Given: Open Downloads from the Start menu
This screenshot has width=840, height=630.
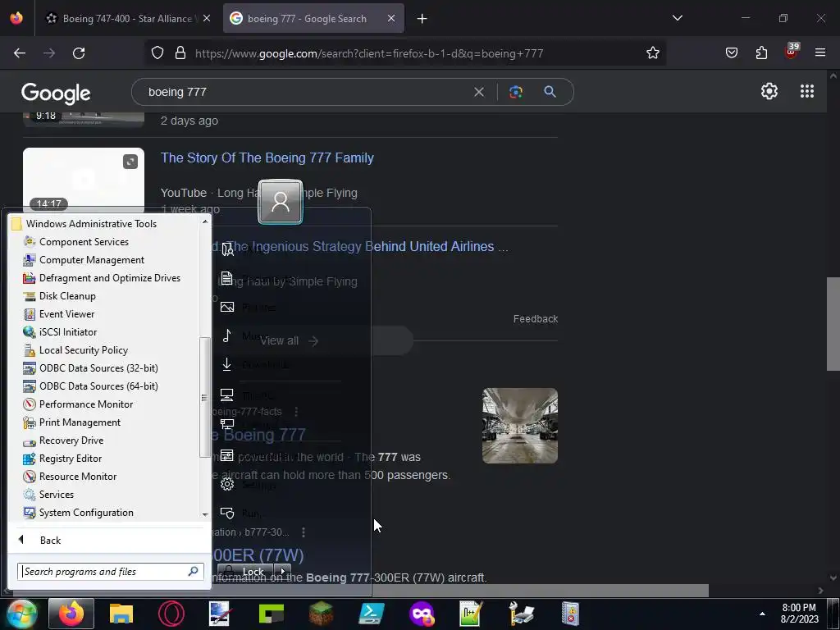Looking at the screenshot, I should (x=256, y=365).
